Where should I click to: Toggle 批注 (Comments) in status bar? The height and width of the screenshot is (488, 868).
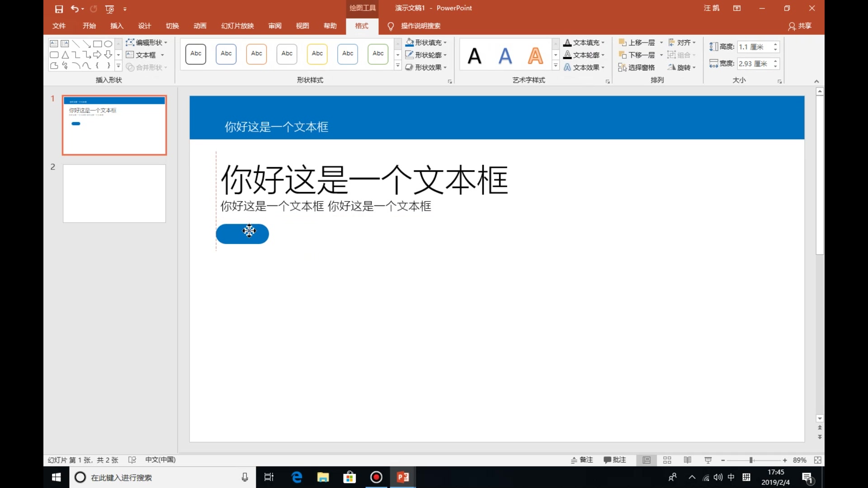[614, 460]
